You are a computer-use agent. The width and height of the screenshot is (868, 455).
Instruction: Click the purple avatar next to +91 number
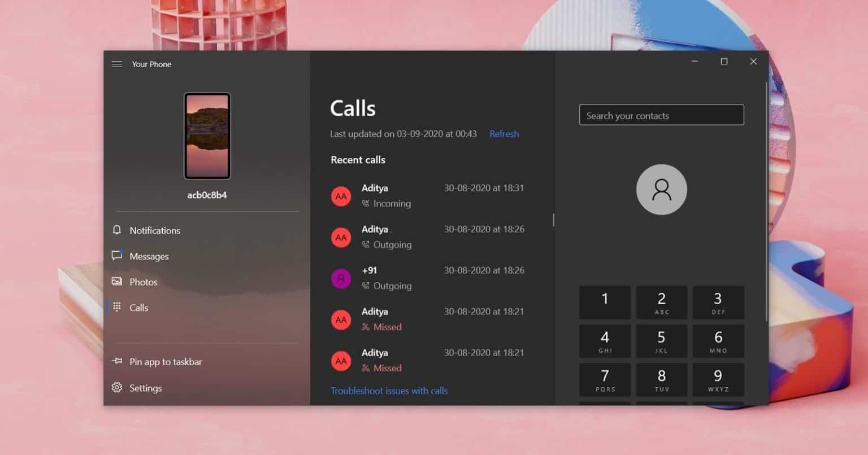point(341,278)
